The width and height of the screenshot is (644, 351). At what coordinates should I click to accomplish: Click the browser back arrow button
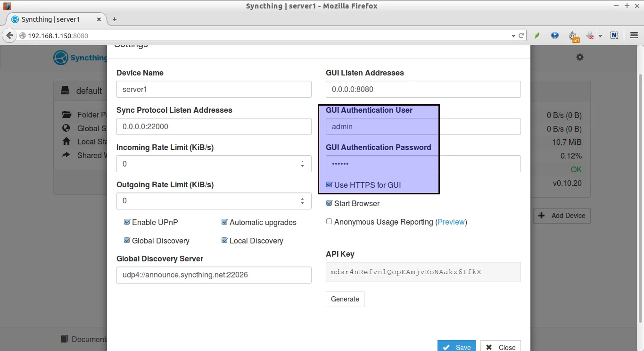[9, 35]
